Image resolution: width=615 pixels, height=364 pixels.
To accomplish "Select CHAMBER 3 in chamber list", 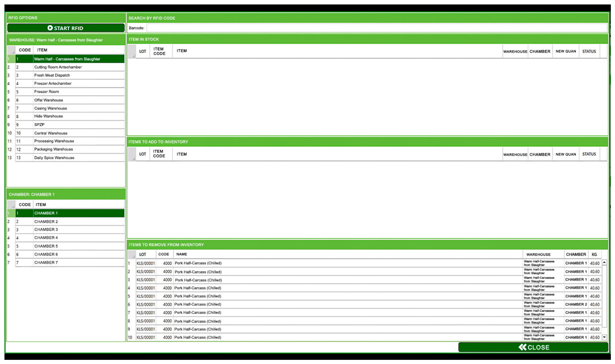I will 66,230.
